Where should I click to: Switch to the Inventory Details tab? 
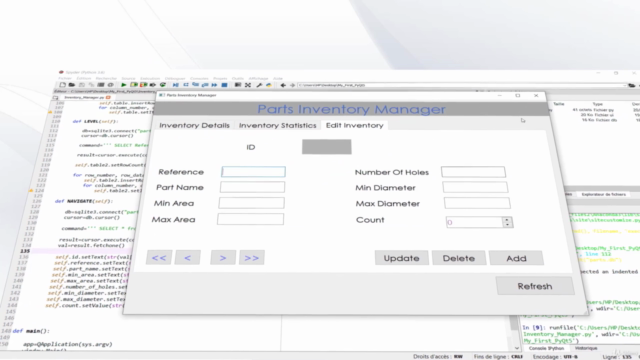pos(194,125)
